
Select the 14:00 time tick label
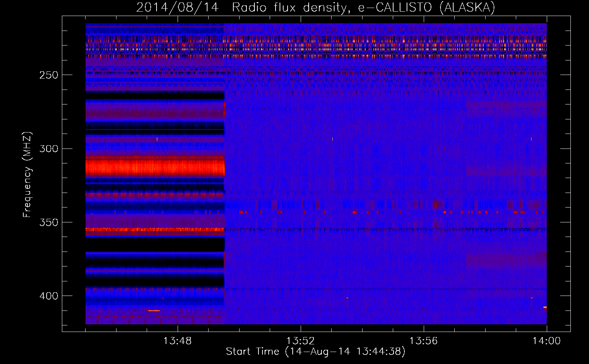[x=547, y=341]
